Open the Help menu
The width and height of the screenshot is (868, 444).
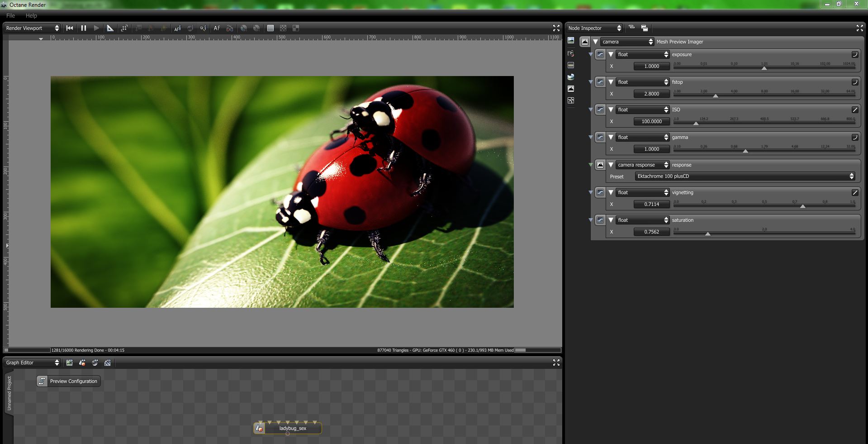click(31, 15)
